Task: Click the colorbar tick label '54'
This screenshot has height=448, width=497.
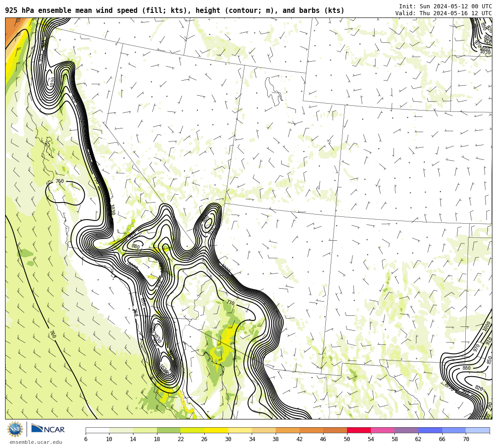Action: point(371,439)
